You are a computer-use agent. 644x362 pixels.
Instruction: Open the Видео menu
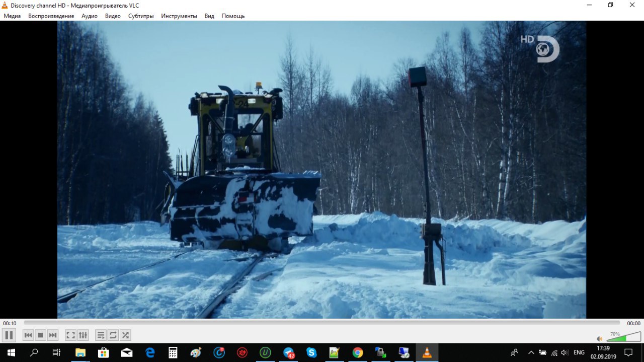coord(113,16)
